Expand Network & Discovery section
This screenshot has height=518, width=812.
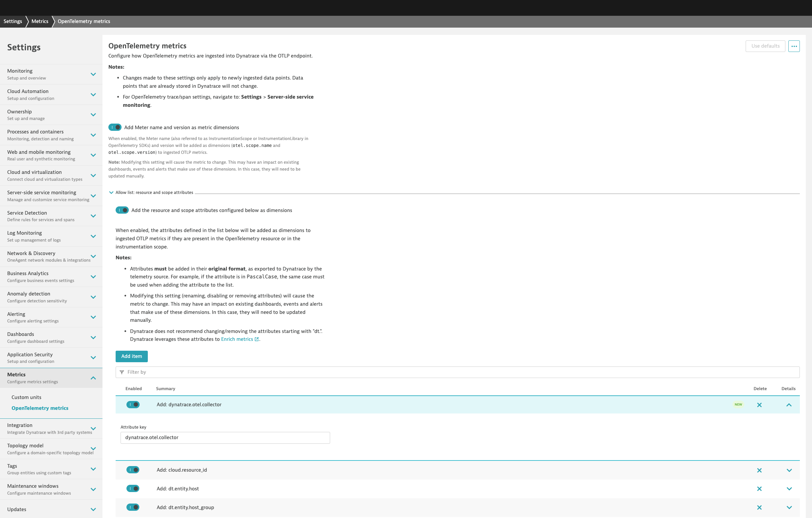click(93, 256)
